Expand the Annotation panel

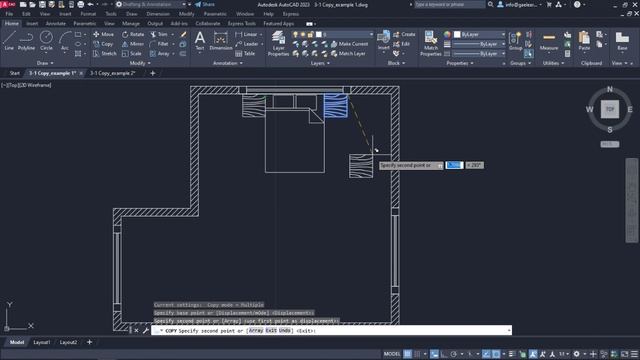point(228,63)
